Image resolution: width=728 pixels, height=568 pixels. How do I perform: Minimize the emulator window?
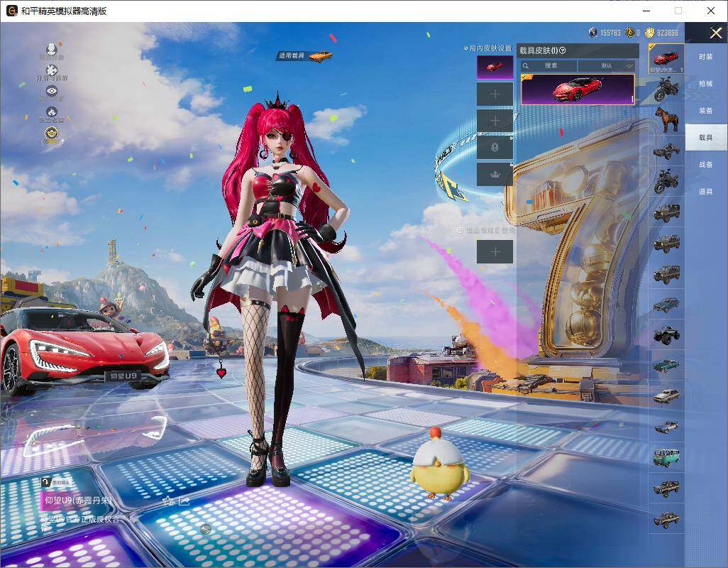tap(646, 11)
